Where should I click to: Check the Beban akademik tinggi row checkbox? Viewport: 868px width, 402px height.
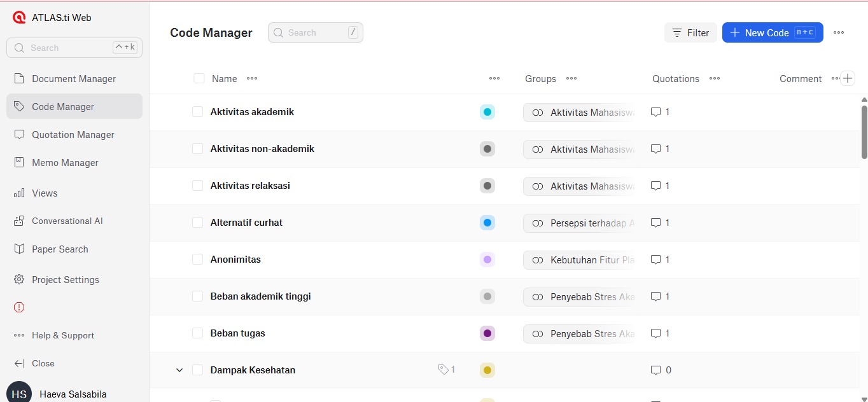pyautogui.click(x=197, y=296)
